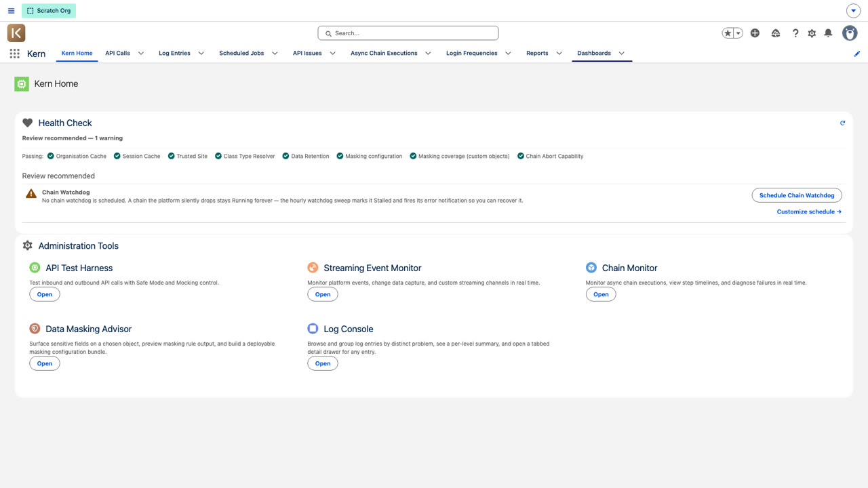Open the Streaming Event Monitor tool
This screenshot has height=488, width=868.
(323, 294)
